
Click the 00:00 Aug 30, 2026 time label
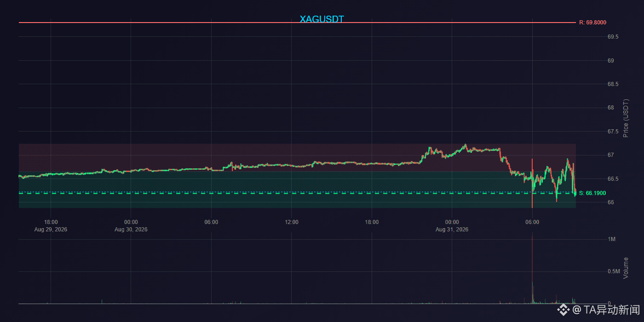click(x=131, y=225)
